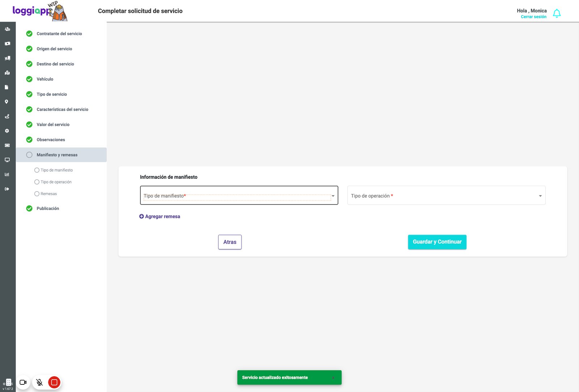Go to the Valor del servicio step
The image size is (579, 392).
click(53, 125)
